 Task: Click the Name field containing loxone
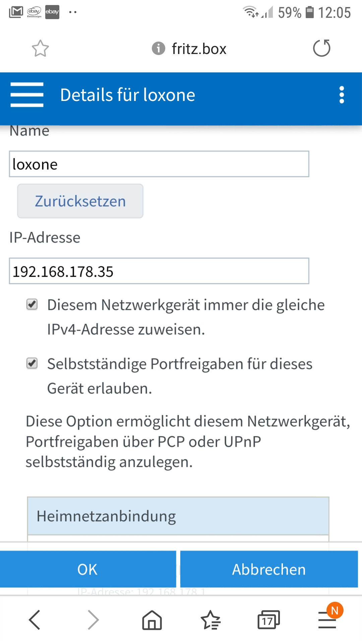pyautogui.click(x=159, y=164)
